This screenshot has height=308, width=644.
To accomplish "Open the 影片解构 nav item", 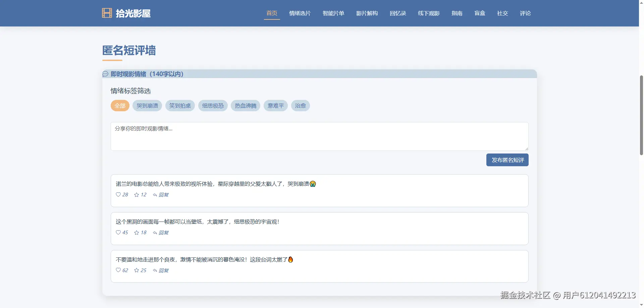I will click(x=367, y=13).
